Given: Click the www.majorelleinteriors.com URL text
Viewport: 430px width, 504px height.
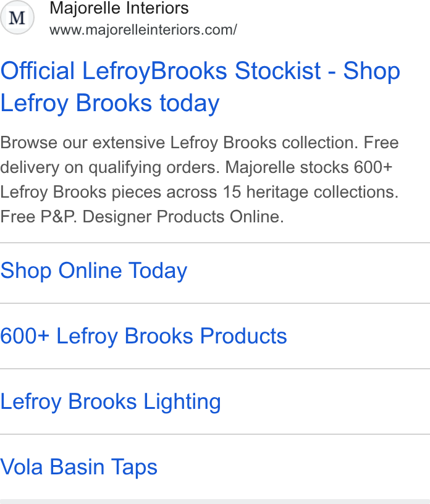Looking at the screenshot, I should tap(143, 30).
